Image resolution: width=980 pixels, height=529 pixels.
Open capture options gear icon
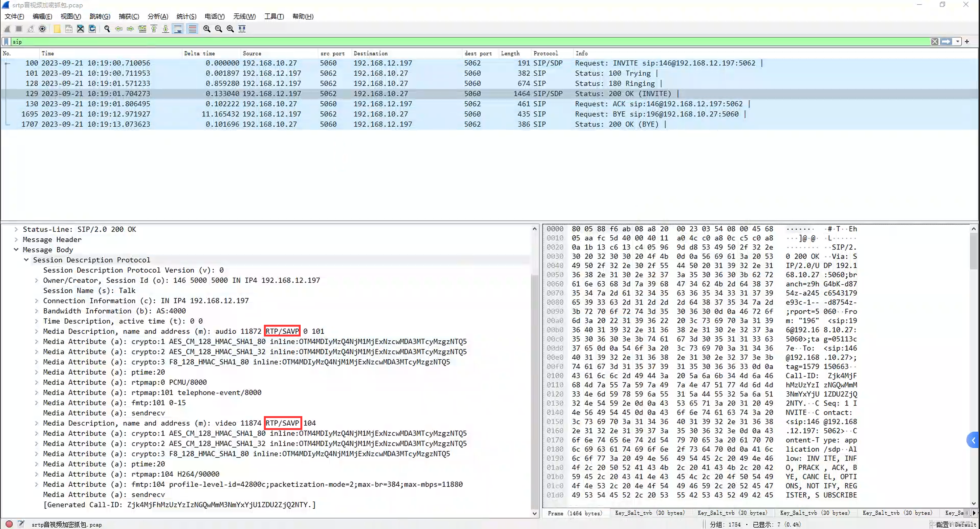coord(42,29)
